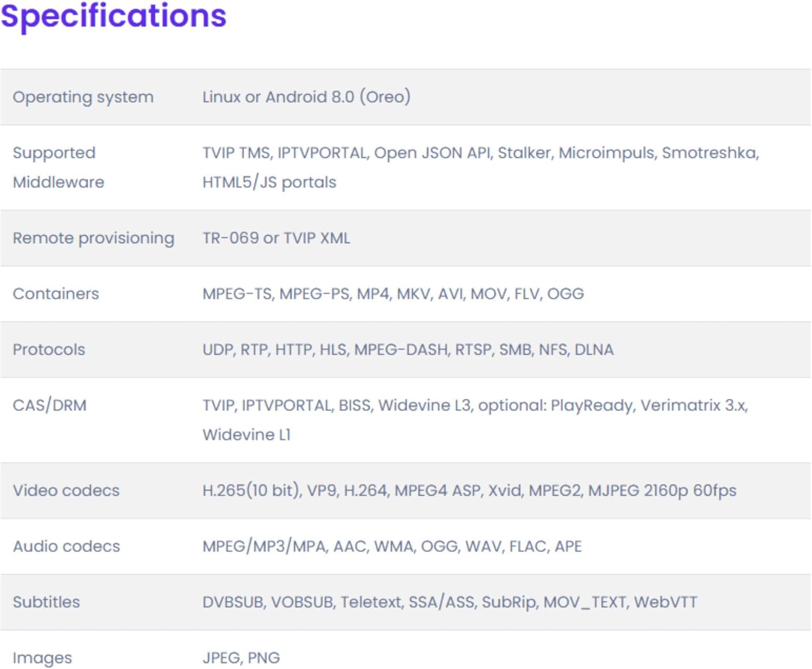Select the 'Operating system' label
Image resolution: width=812 pixels, height=669 pixels.
pyautogui.click(x=83, y=97)
